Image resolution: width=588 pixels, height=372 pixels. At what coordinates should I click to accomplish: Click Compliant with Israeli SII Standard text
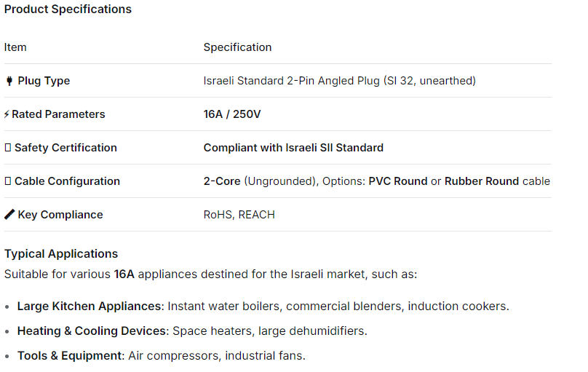pos(293,148)
